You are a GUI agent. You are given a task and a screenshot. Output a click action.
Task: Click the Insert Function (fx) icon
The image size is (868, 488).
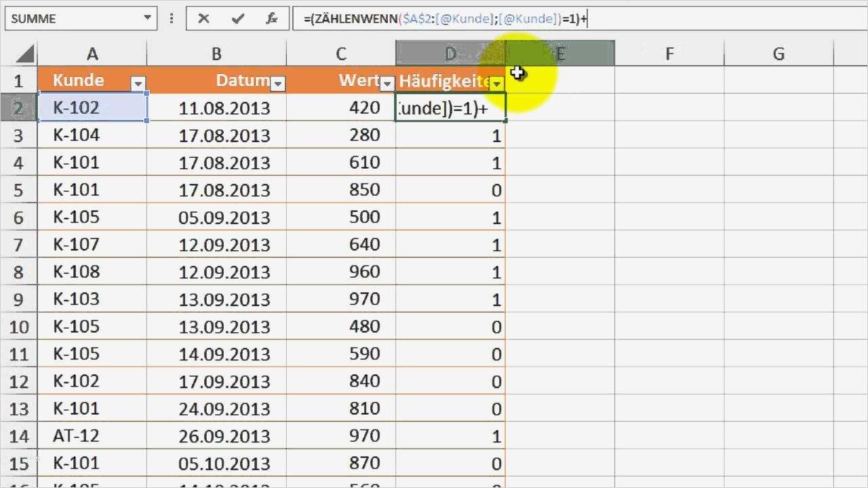[272, 18]
